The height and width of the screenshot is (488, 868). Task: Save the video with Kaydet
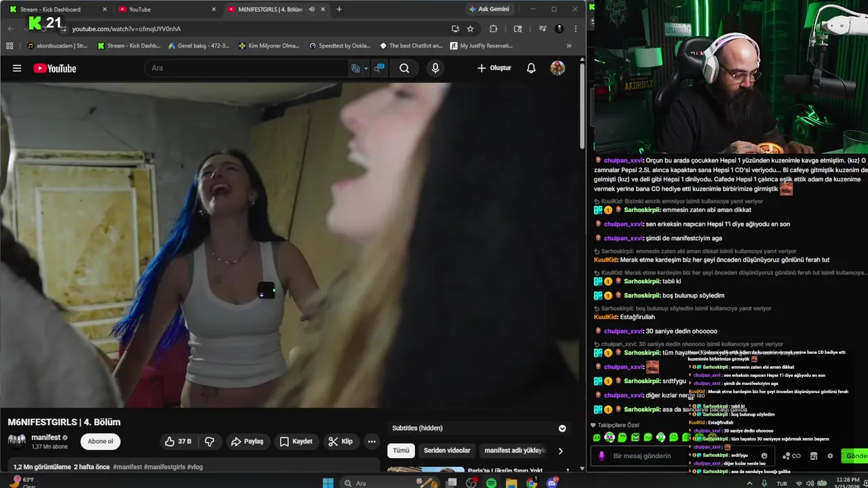point(296,441)
